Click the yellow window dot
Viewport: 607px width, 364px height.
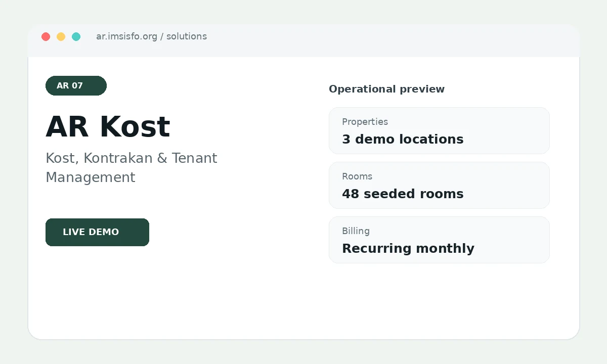pyautogui.click(x=61, y=36)
